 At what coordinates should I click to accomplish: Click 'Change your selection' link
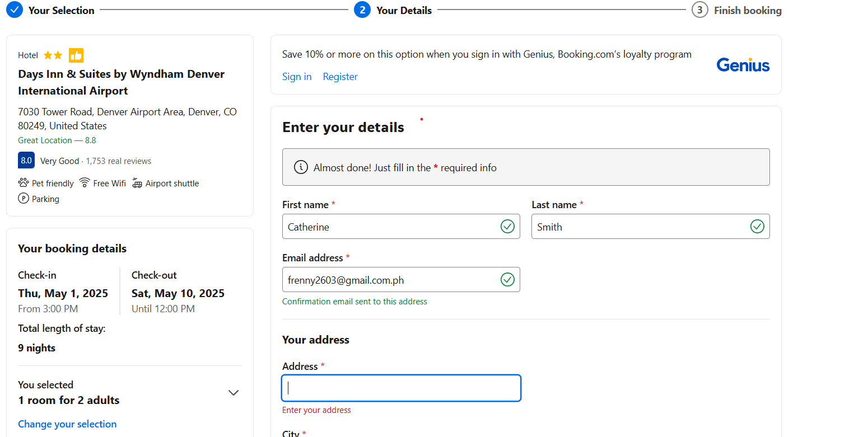(67, 424)
